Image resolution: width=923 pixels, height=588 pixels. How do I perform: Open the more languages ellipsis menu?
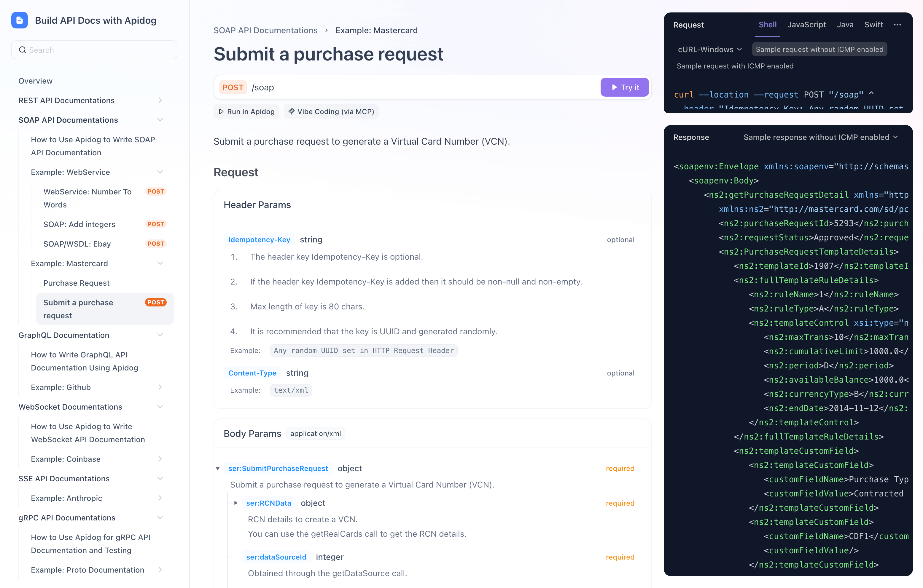pyautogui.click(x=897, y=25)
